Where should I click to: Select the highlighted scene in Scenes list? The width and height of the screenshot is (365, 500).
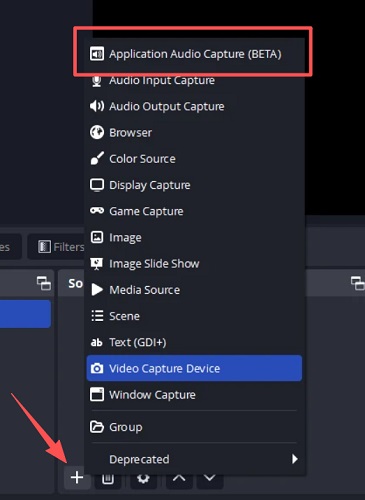(25, 314)
